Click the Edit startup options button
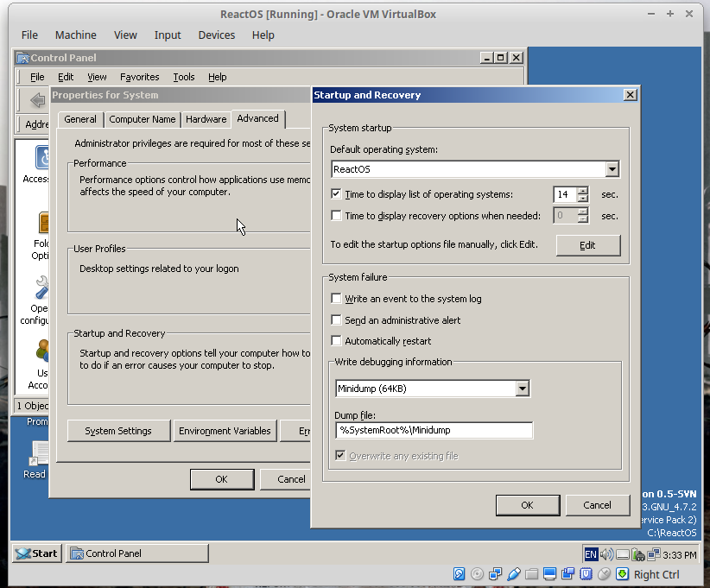710x588 pixels. click(587, 245)
